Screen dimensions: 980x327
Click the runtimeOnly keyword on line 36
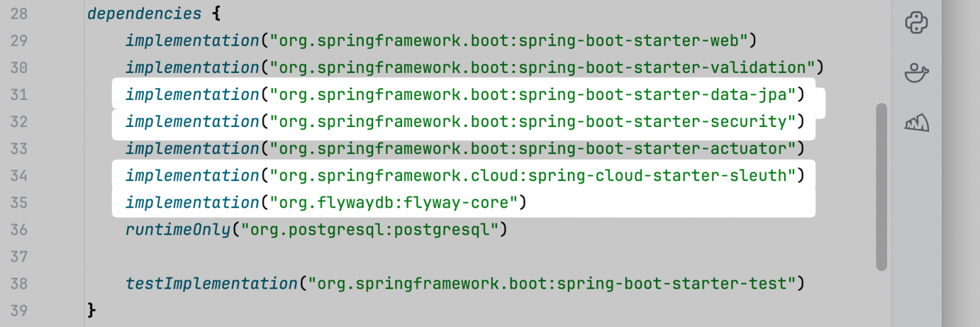tap(178, 230)
